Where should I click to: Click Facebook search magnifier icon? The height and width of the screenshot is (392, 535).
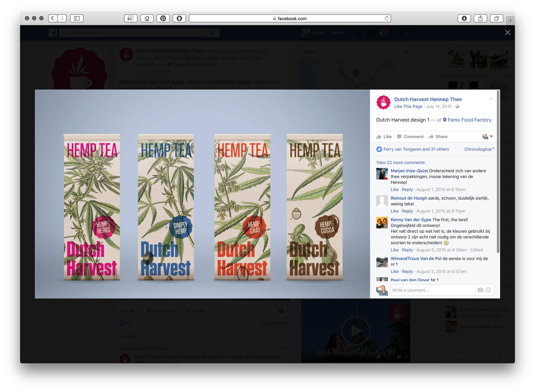click(211, 33)
